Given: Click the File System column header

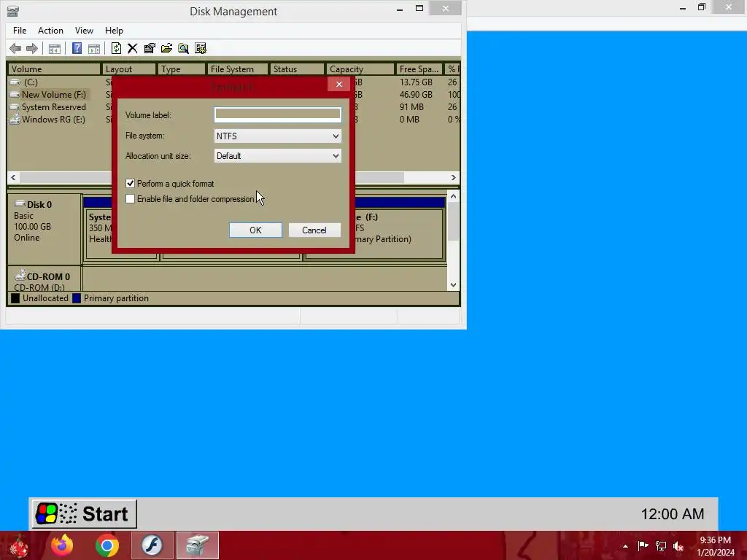Looking at the screenshot, I should pos(238,69).
